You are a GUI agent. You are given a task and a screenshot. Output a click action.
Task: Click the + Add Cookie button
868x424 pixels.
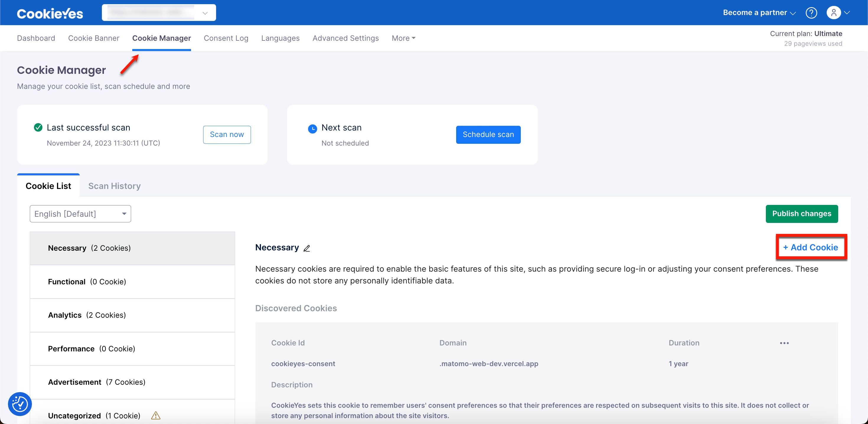pos(810,247)
